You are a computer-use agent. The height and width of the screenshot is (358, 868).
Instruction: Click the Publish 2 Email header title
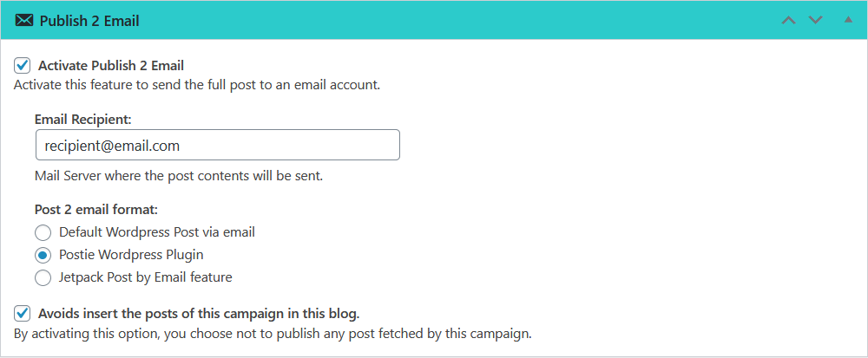(89, 21)
